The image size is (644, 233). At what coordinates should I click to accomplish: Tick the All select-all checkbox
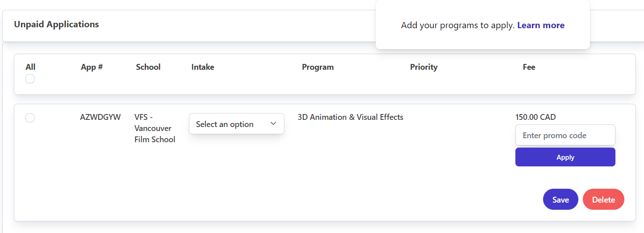tap(30, 79)
